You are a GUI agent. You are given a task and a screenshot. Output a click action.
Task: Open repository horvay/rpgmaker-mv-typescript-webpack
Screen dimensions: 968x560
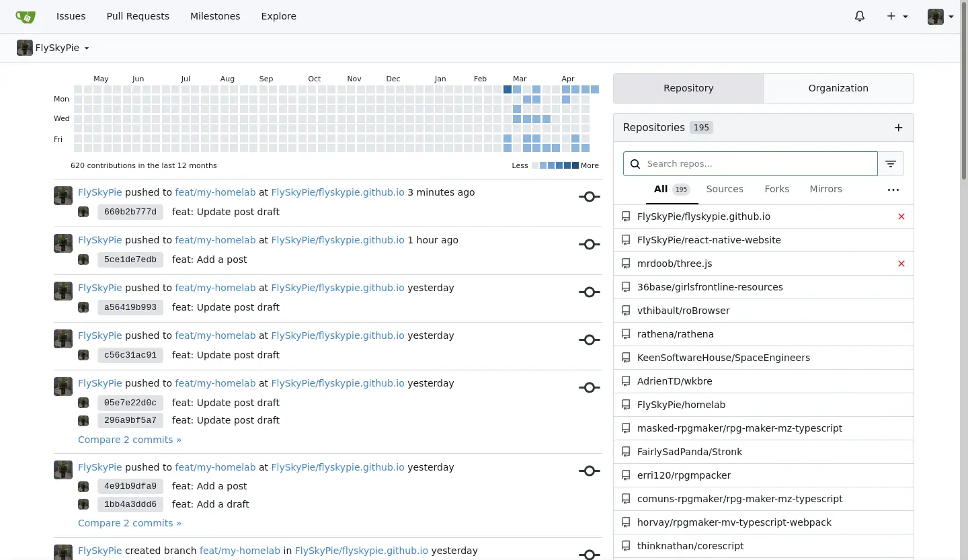pos(734,522)
